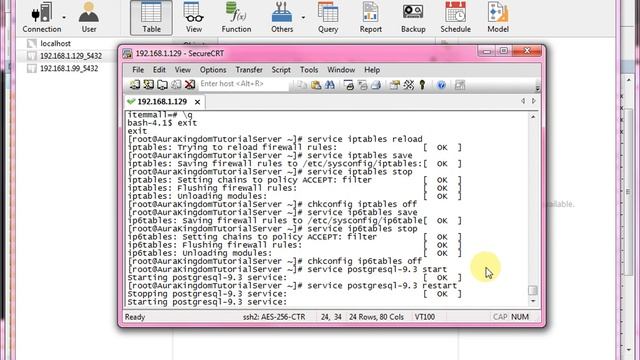Select the Table tool in Navicat toolbar
Image resolution: width=640 pixels, height=360 pixels.
coord(151,18)
